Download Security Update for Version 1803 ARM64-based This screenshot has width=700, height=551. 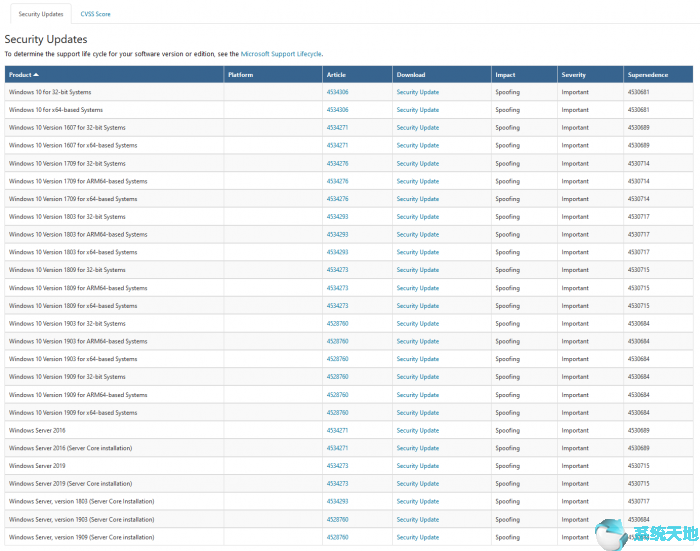click(417, 234)
